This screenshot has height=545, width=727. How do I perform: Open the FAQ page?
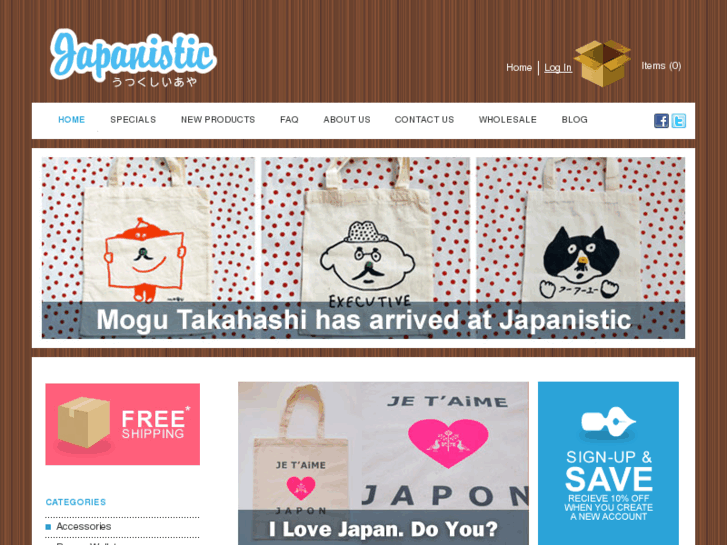[x=289, y=120]
